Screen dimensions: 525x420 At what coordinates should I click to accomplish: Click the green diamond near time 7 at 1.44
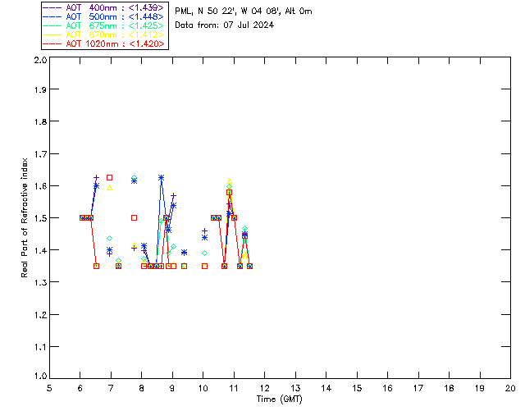click(x=109, y=238)
